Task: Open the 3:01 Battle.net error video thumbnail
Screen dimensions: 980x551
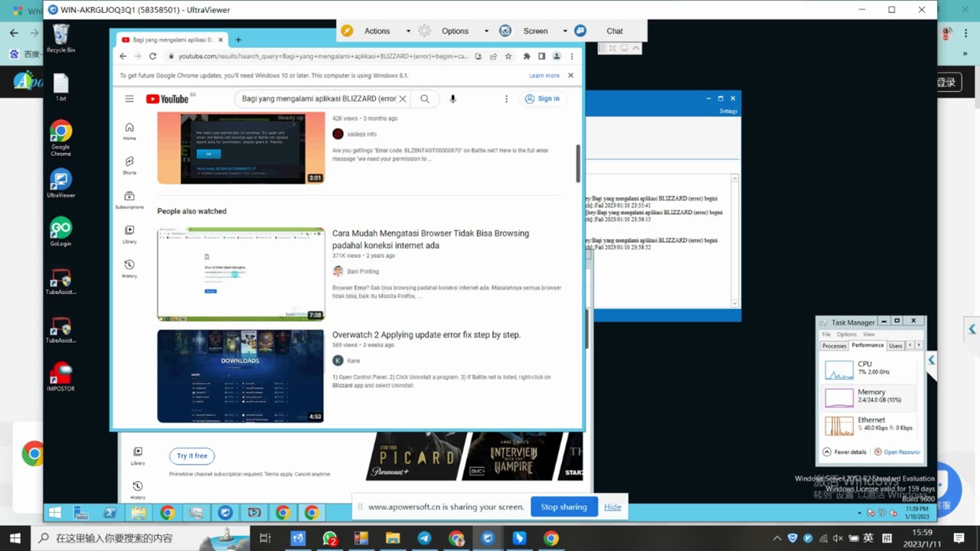Action: click(x=241, y=148)
